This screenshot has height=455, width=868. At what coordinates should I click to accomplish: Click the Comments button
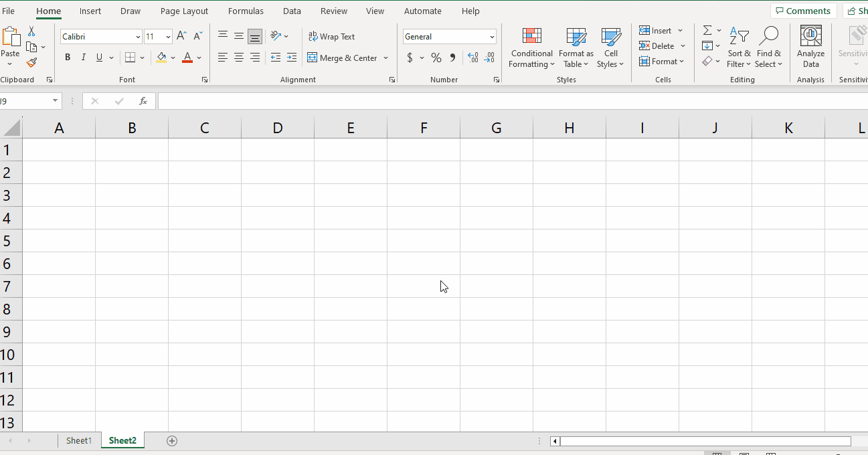click(x=803, y=11)
